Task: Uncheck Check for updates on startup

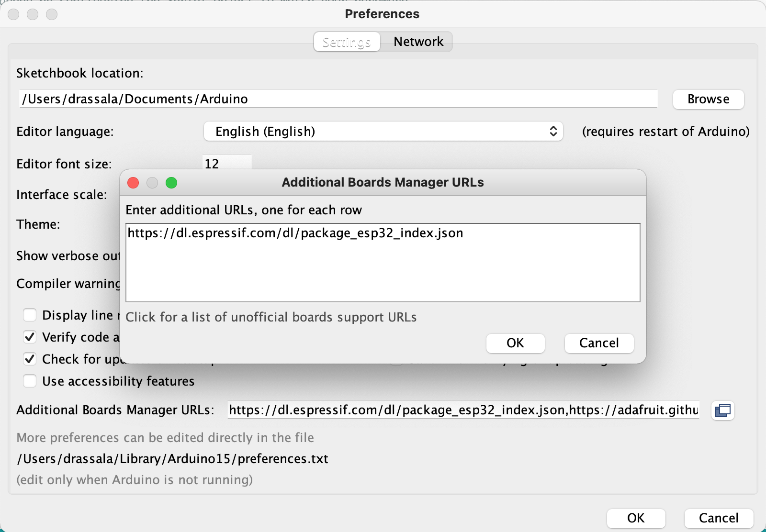Action: (30, 359)
